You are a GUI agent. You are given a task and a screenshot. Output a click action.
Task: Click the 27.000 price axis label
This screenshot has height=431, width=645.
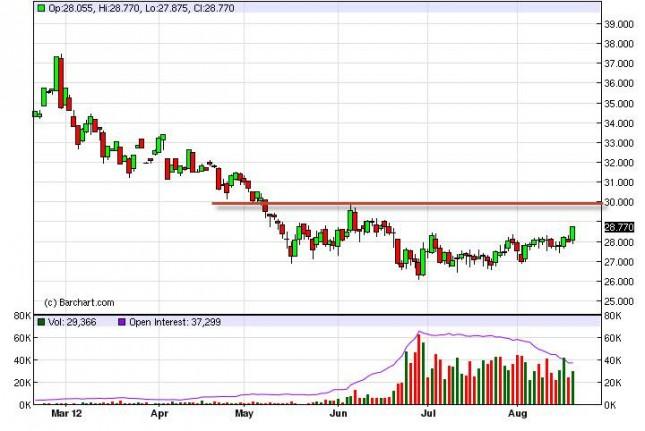click(x=619, y=262)
